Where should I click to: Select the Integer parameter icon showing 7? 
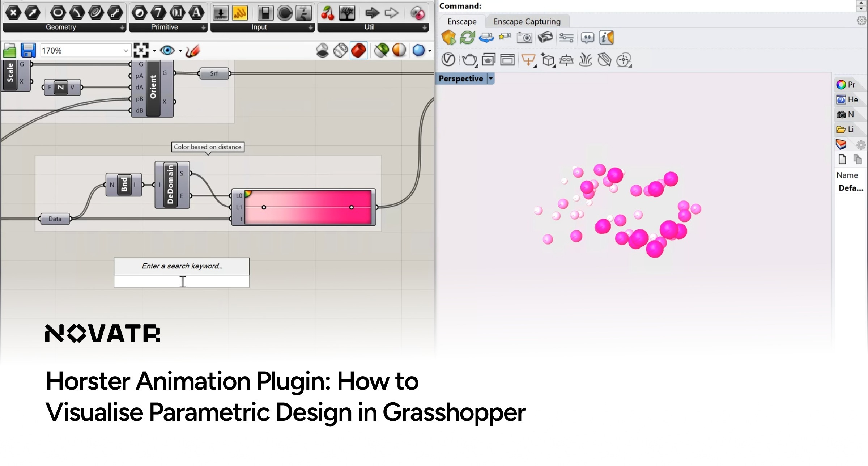pos(158,13)
